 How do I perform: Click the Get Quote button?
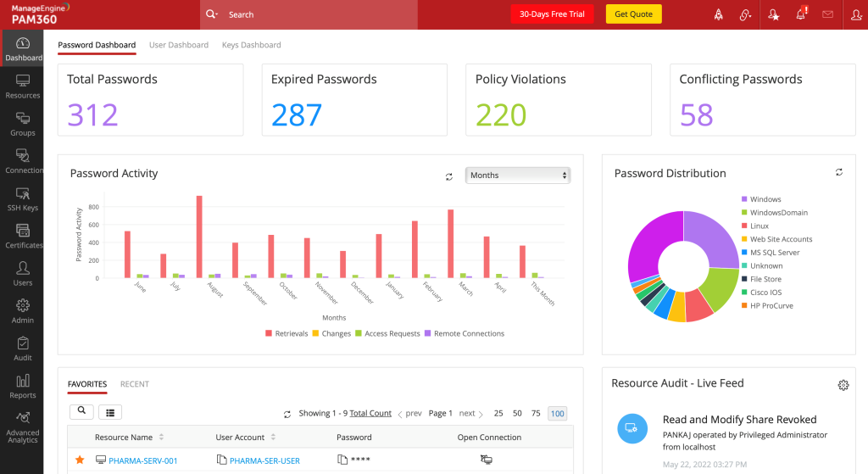[633, 14]
